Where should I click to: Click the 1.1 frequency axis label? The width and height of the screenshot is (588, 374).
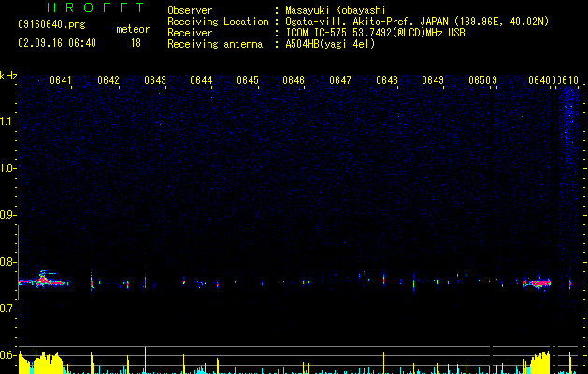(x=7, y=122)
